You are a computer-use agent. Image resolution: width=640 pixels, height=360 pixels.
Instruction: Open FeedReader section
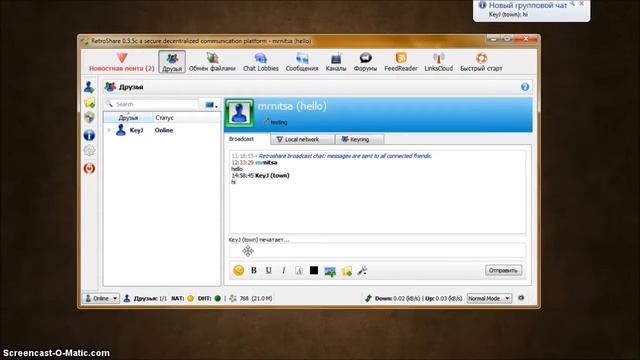tap(400, 62)
